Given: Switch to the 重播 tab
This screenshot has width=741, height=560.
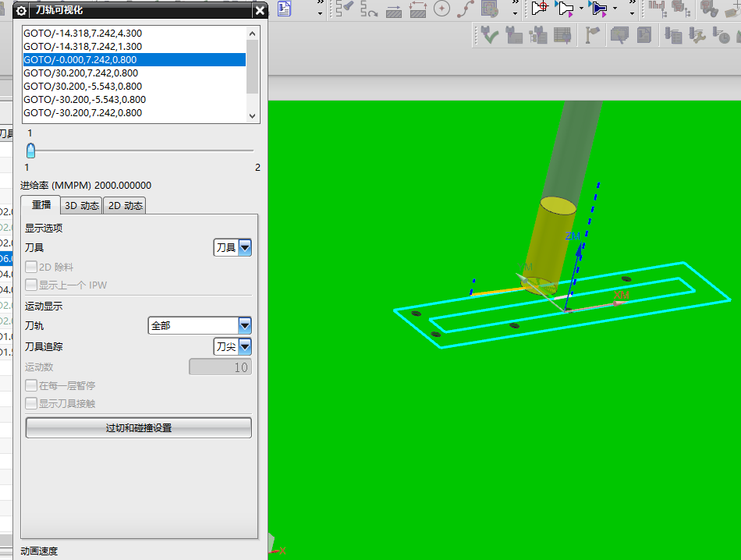Looking at the screenshot, I should (x=41, y=204).
